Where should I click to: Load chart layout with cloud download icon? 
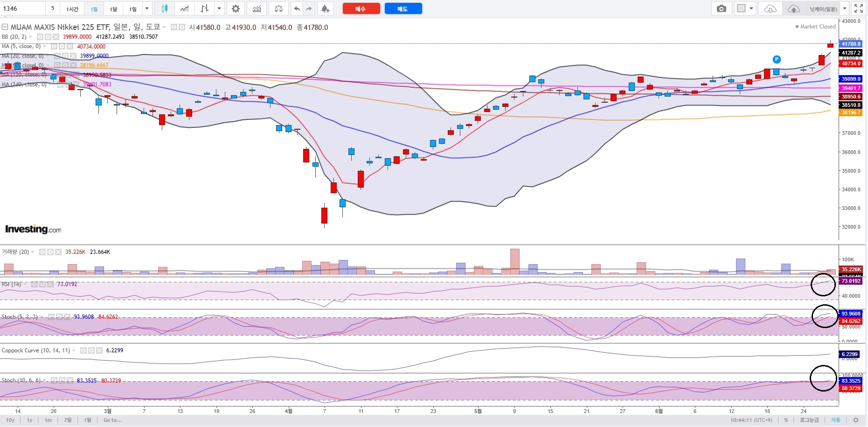tap(771, 8)
